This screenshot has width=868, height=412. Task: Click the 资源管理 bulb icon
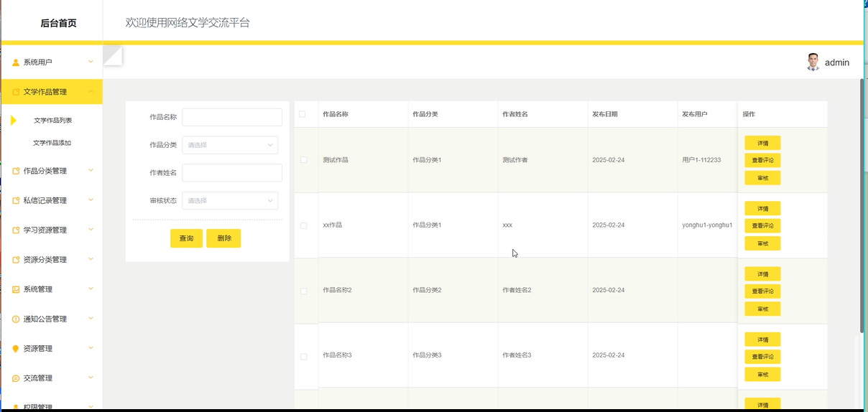[x=16, y=349]
